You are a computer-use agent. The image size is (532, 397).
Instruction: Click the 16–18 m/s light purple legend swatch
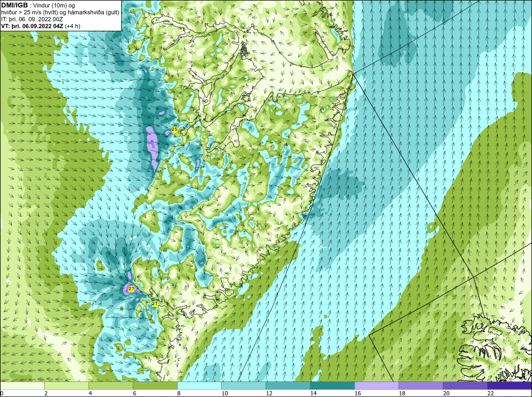tap(377, 386)
